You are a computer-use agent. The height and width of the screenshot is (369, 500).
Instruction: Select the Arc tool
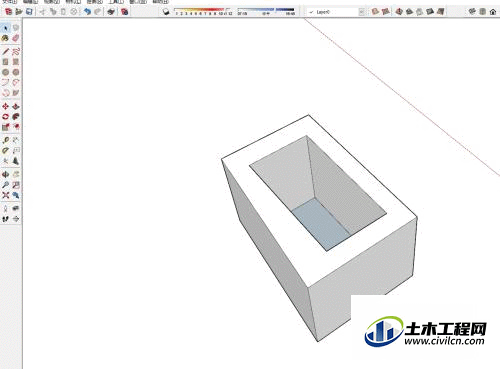point(5,82)
